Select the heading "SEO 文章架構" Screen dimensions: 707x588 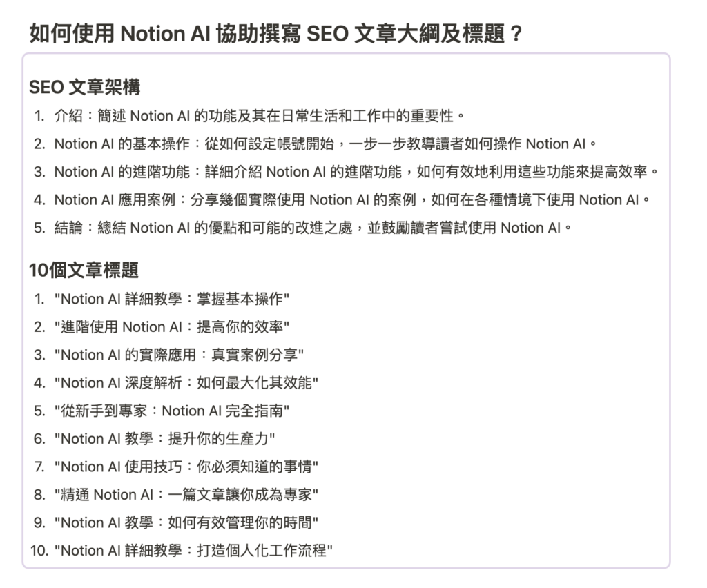point(84,87)
